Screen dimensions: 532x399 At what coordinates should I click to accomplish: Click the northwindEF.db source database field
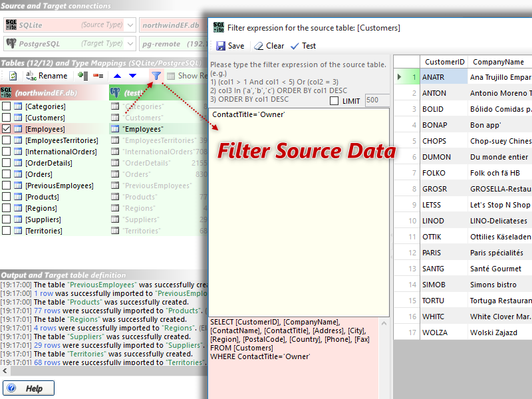coord(174,25)
